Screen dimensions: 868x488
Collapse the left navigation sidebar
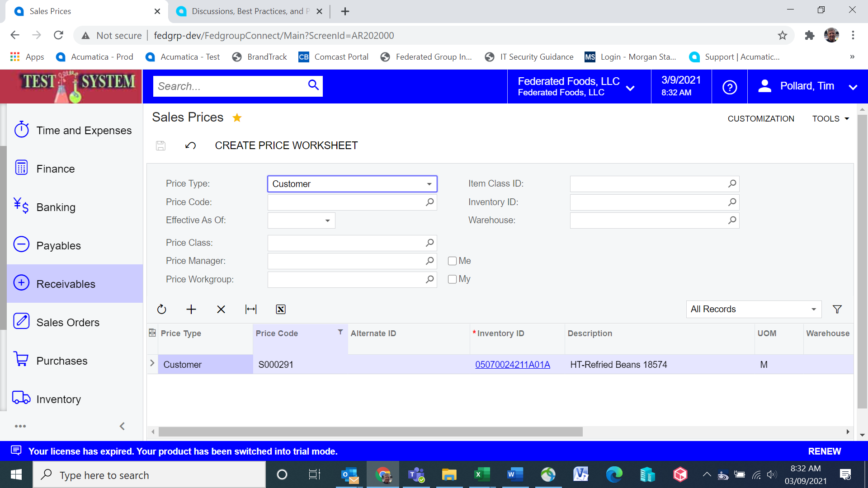pos(122,426)
